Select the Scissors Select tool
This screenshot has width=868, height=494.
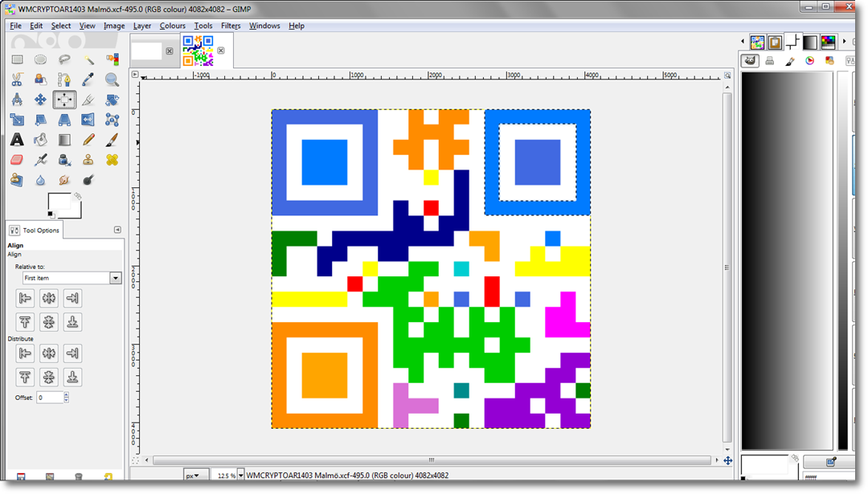17,80
